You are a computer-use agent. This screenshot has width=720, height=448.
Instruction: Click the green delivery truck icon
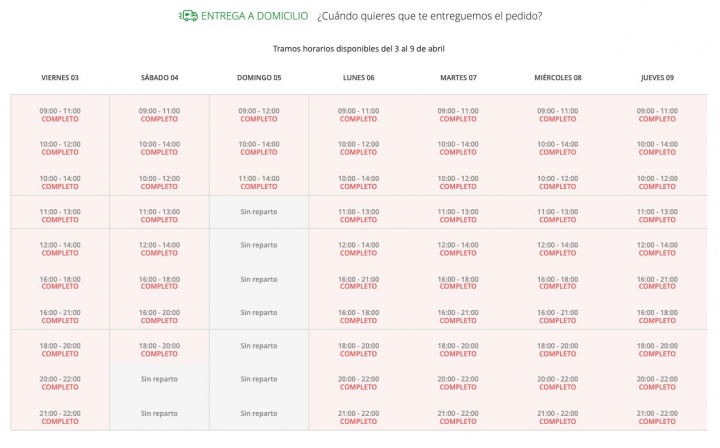coord(188,16)
